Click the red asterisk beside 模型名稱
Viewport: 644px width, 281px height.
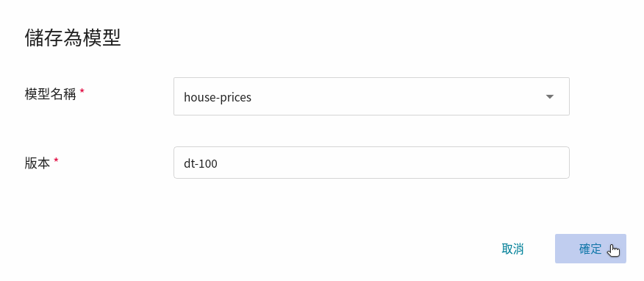click(x=82, y=93)
